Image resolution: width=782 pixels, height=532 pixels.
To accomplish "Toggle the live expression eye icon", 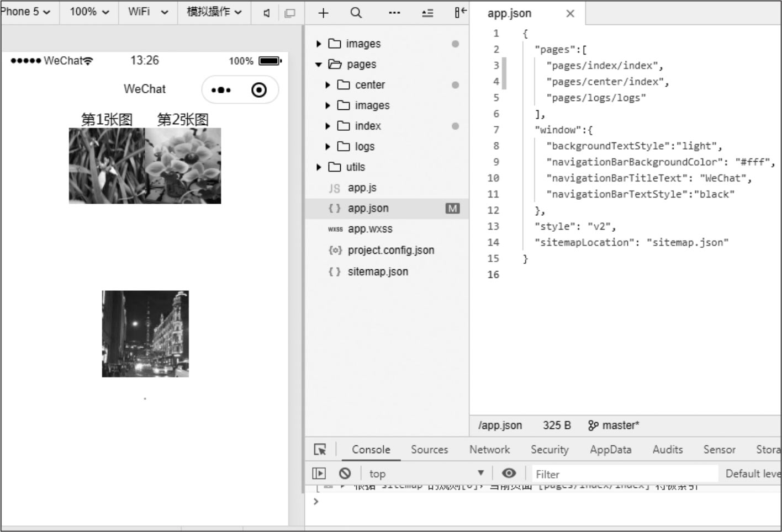I will click(x=509, y=473).
